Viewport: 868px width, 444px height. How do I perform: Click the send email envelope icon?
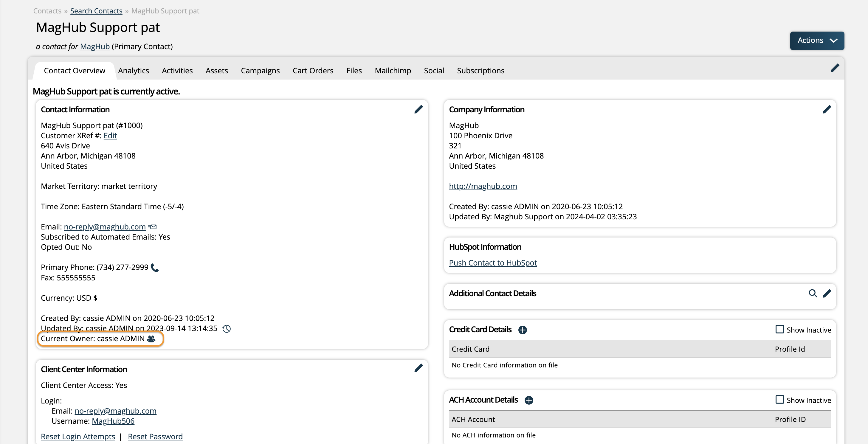152,227
